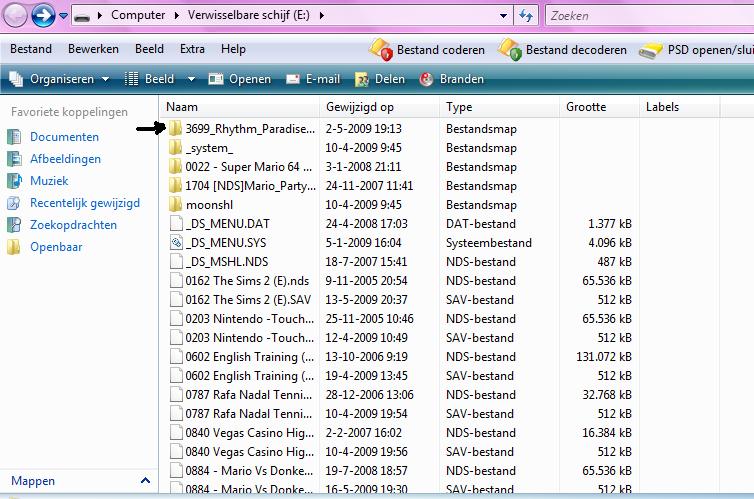The height and width of the screenshot is (499, 754).
Task: Open the Help menu
Action: point(233,49)
